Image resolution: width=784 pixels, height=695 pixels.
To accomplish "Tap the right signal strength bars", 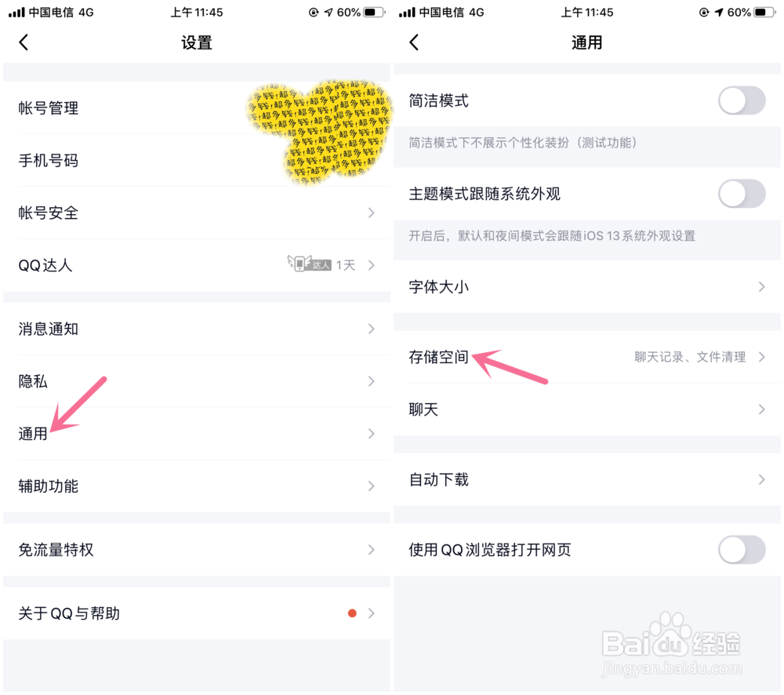I will pyautogui.click(x=407, y=12).
